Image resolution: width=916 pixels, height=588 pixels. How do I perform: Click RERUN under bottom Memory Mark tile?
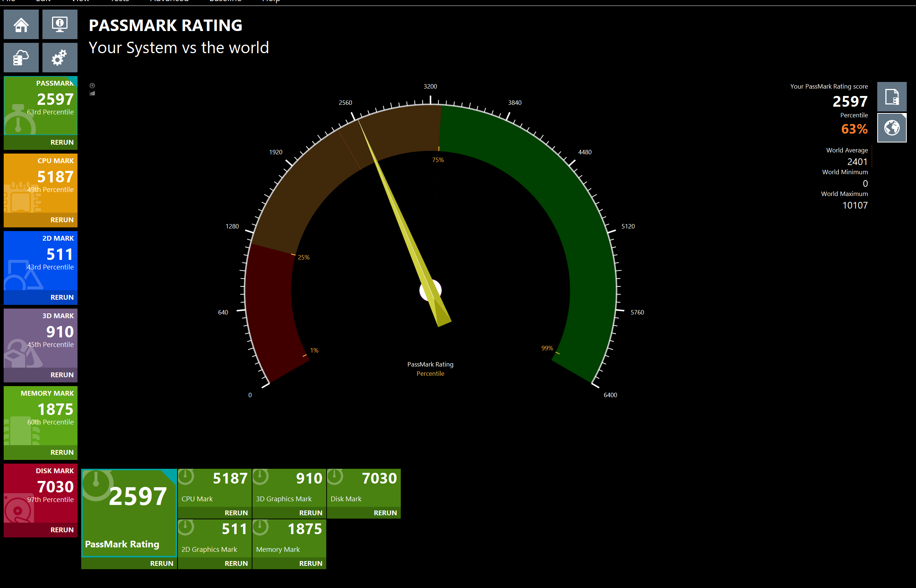click(289, 564)
